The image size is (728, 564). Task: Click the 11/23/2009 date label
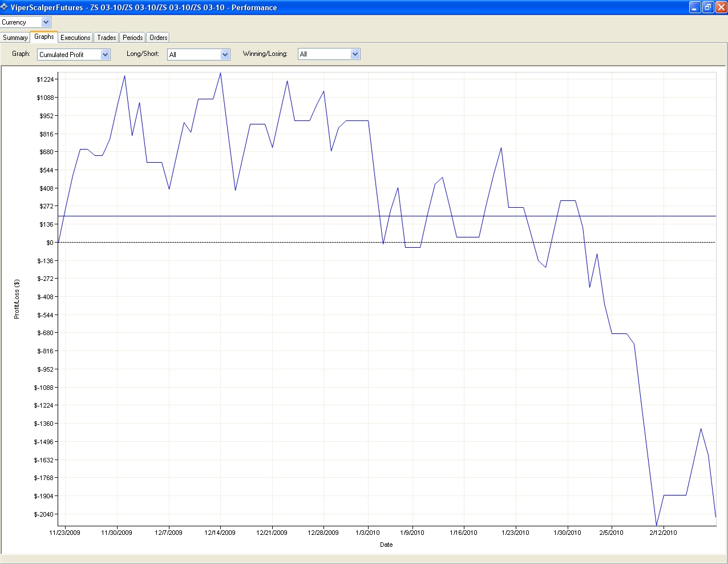tap(65, 533)
